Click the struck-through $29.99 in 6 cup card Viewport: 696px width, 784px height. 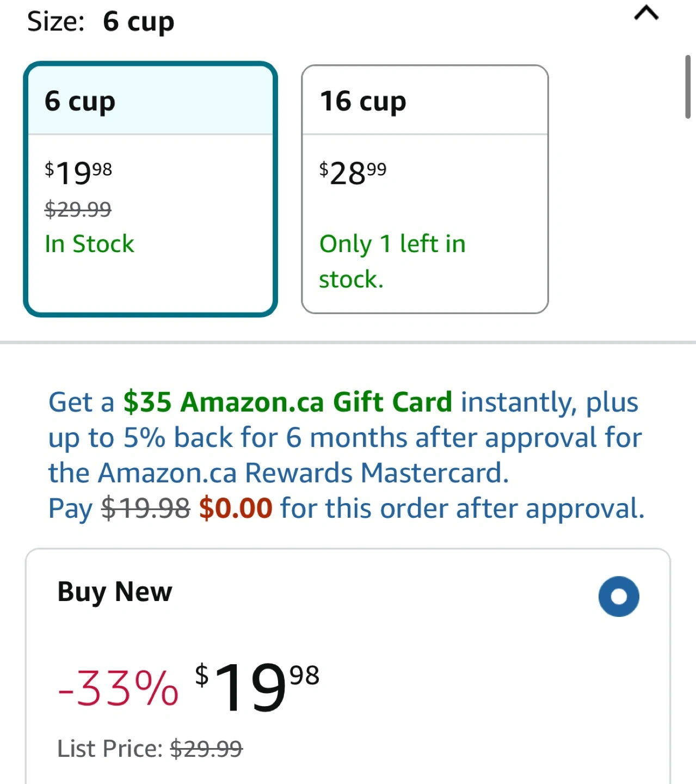tap(78, 209)
